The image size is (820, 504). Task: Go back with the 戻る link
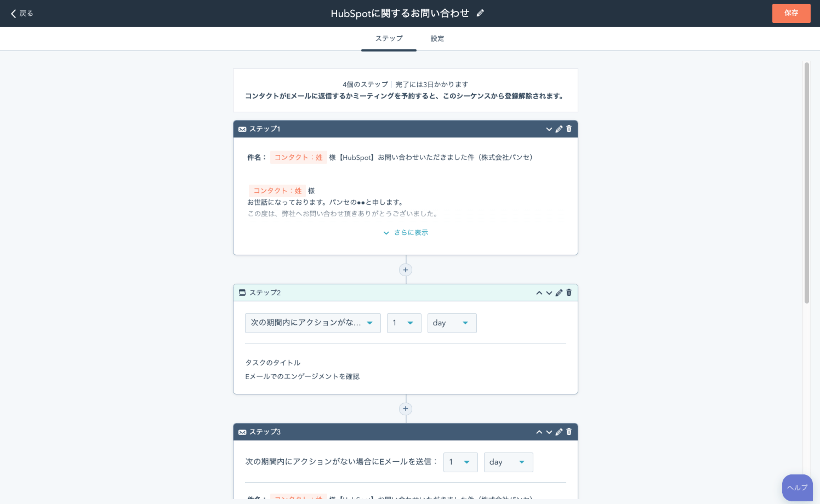(x=22, y=14)
